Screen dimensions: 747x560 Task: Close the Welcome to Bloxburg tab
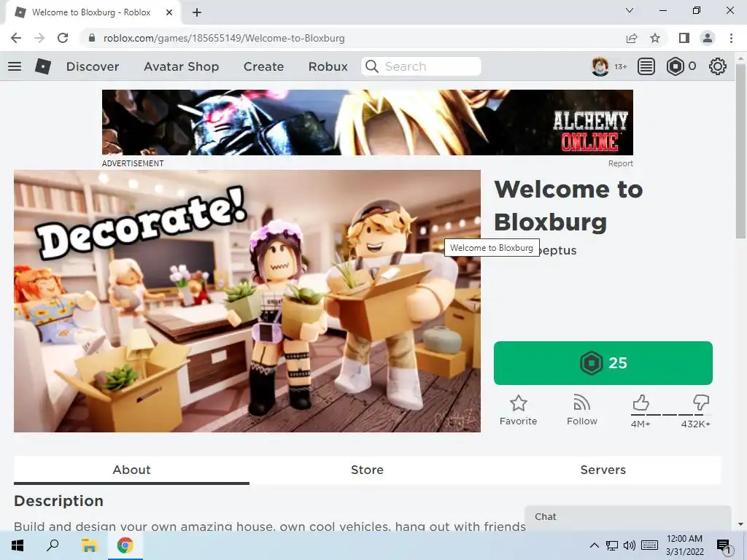tap(169, 12)
